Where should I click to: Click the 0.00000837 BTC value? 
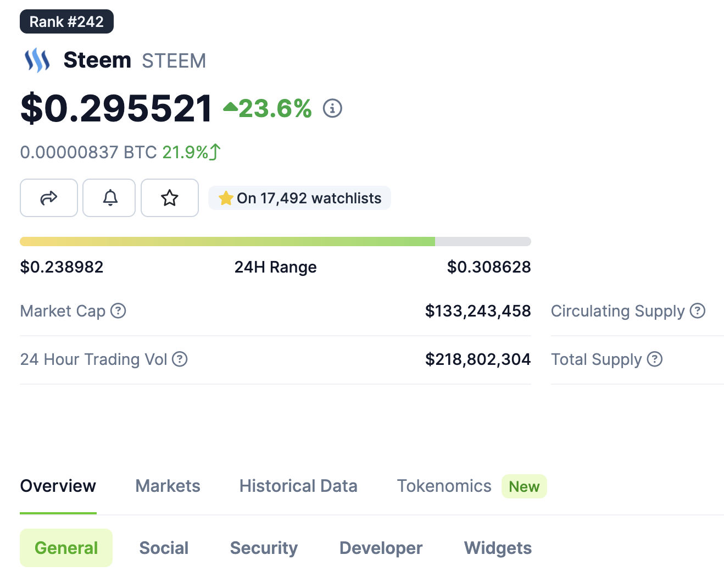click(88, 152)
